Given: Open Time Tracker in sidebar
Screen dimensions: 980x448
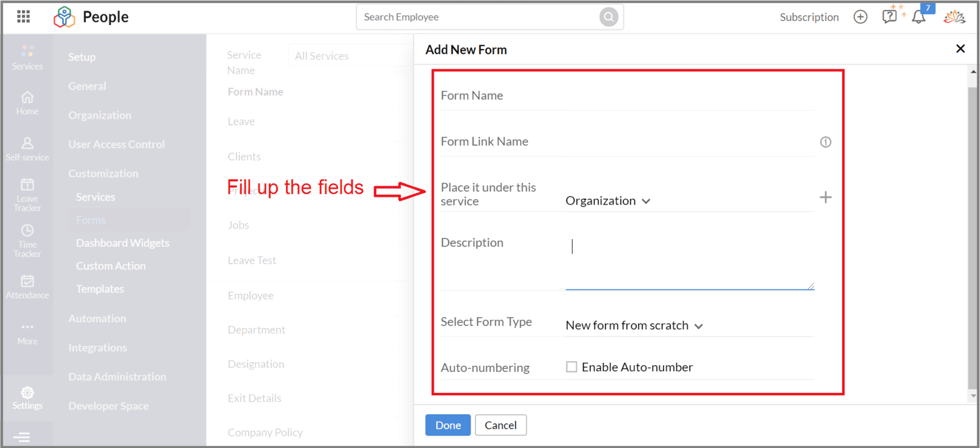Looking at the screenshot, I should tap(28, 241).
